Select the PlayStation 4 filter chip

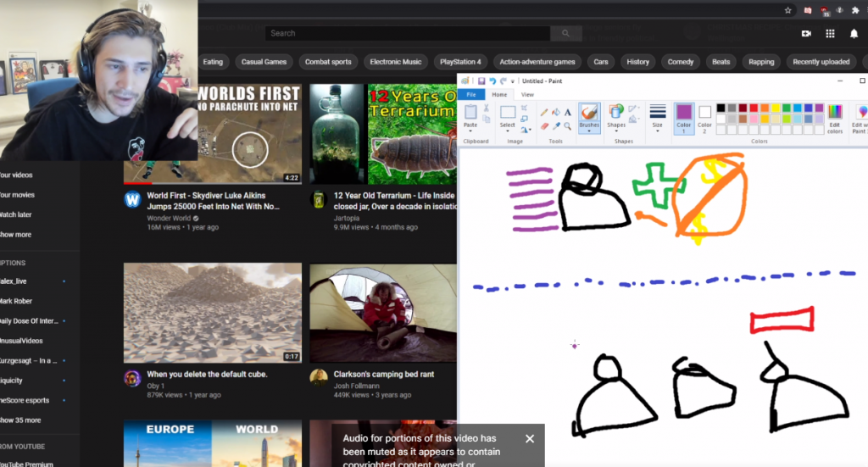[x=460, y=62]
